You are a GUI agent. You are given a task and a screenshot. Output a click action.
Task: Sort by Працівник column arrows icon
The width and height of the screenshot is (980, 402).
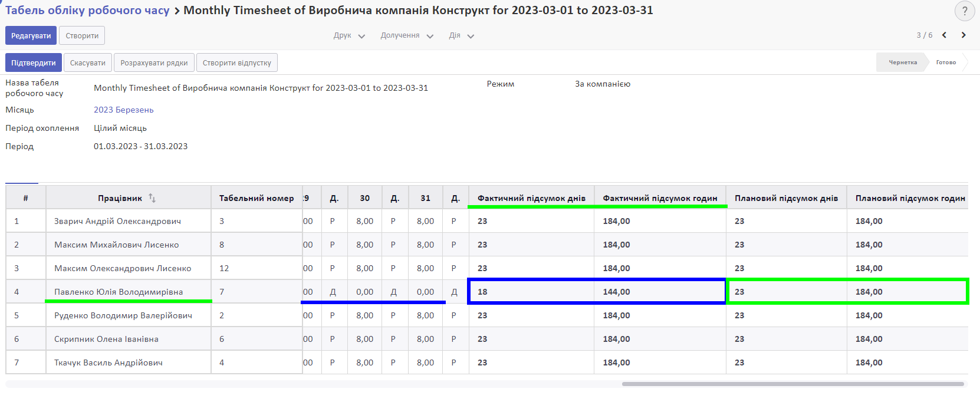152,198
